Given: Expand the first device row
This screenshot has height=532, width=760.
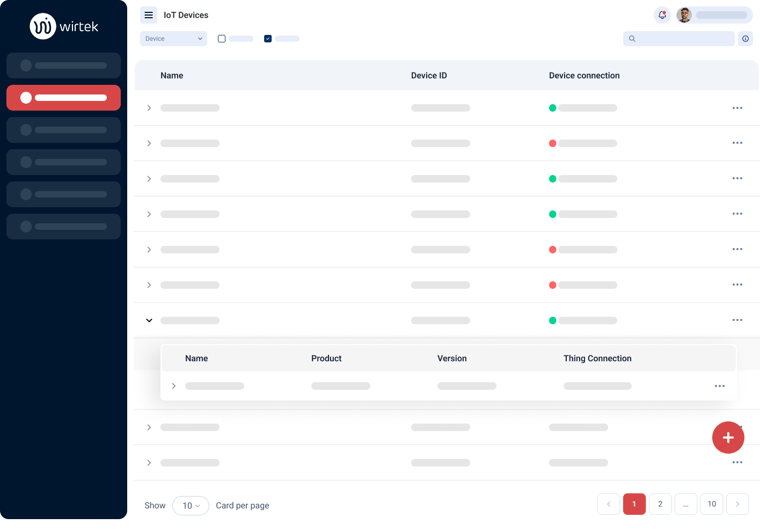Looking at the screenshot, I should pyautogui.click(x=149, y=108).
